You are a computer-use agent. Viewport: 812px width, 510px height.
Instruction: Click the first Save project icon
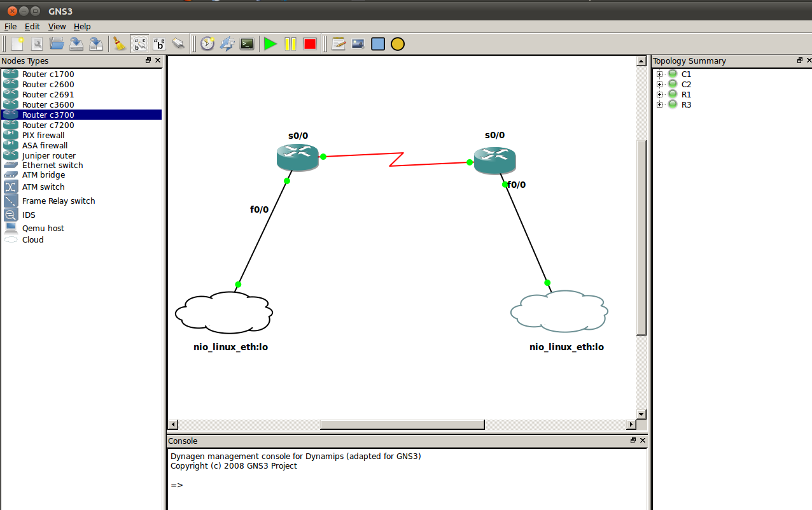point(76,44)
